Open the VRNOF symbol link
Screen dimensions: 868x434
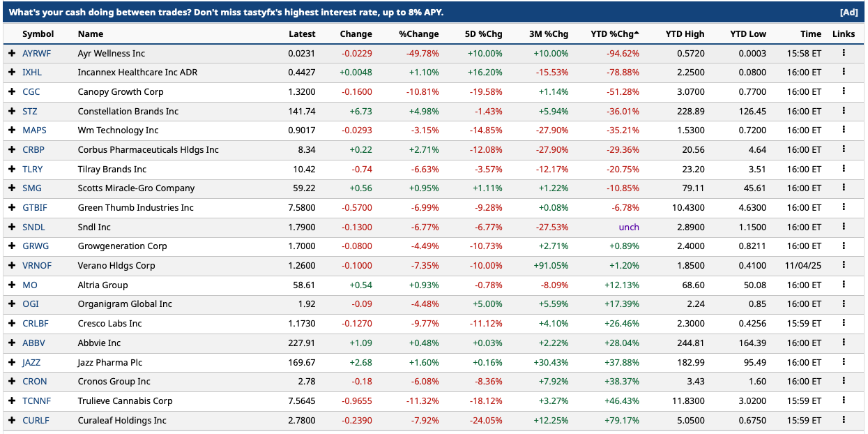pyautogui.click(x=37, y=265)
